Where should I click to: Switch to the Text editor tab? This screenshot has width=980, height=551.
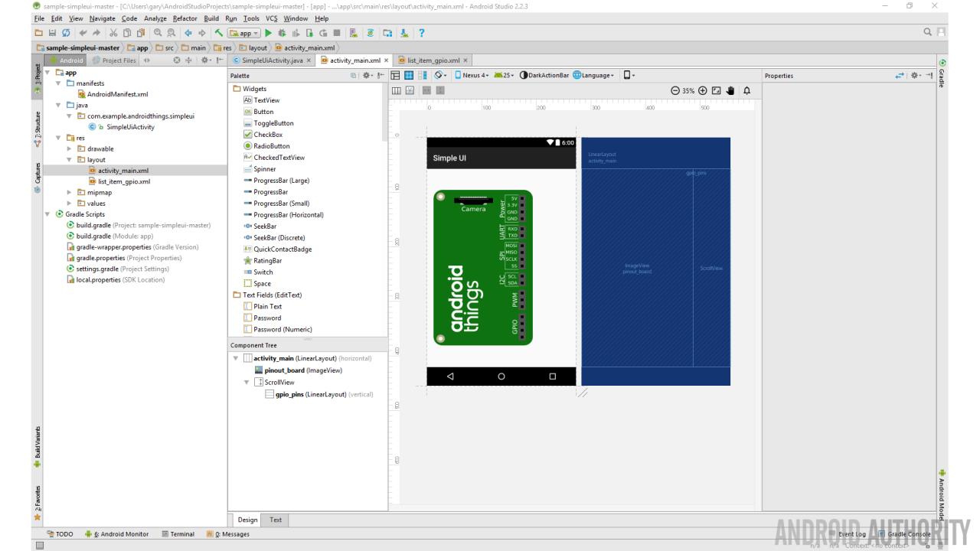(275, 520)
